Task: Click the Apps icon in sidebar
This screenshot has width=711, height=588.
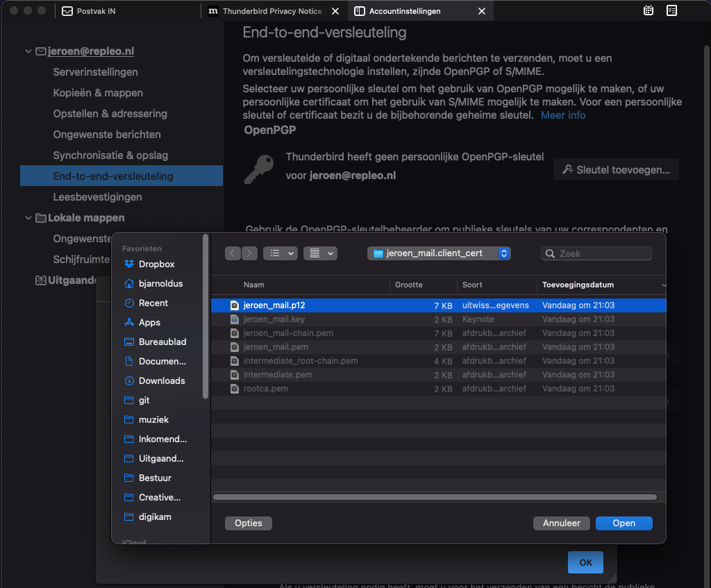Action: pos(129,322)
